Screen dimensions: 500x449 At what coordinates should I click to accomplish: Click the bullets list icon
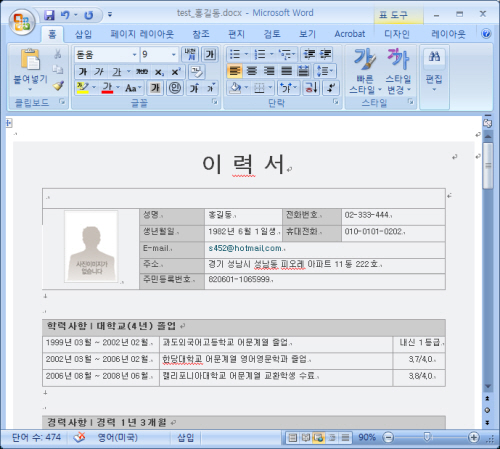click(x=235, y=54)
